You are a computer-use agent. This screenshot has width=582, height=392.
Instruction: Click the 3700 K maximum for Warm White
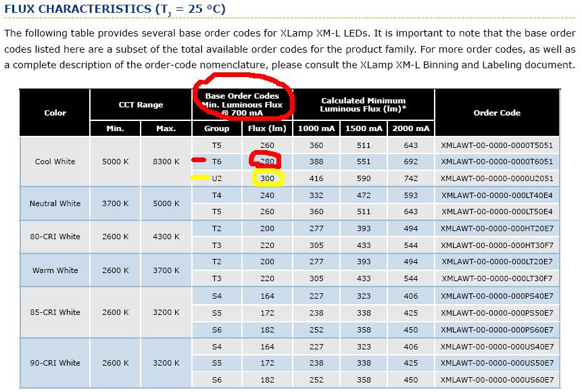coord(166,270)
